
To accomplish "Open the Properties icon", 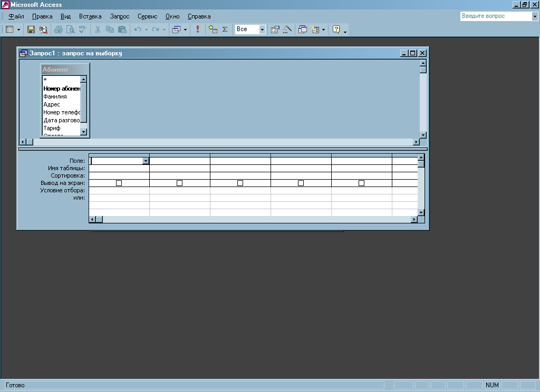I will point(275,30).
